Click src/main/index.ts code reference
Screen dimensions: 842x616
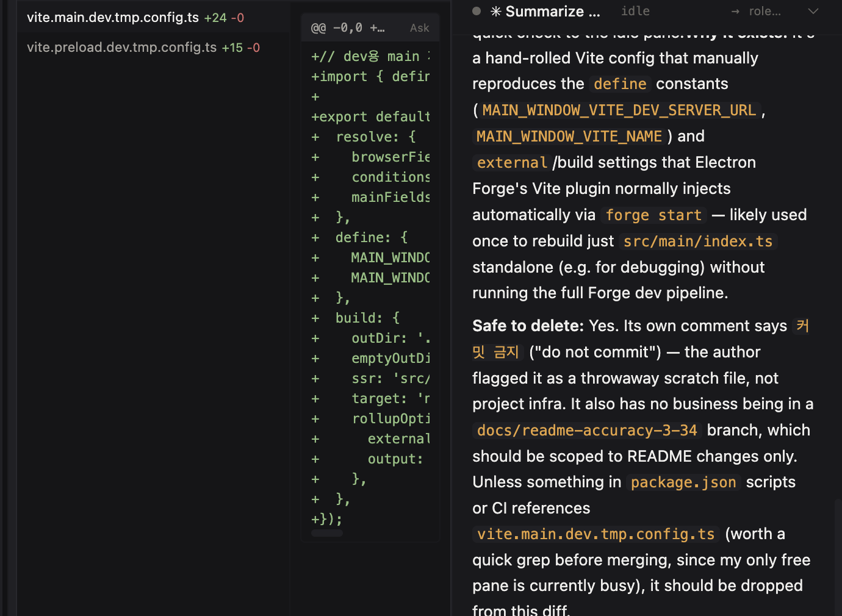click(698, 242)
